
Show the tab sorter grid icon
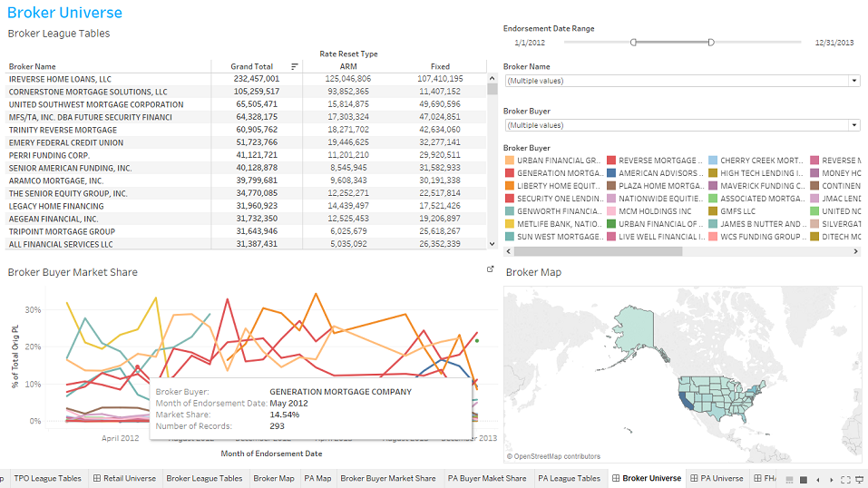(x=804, y=479)
